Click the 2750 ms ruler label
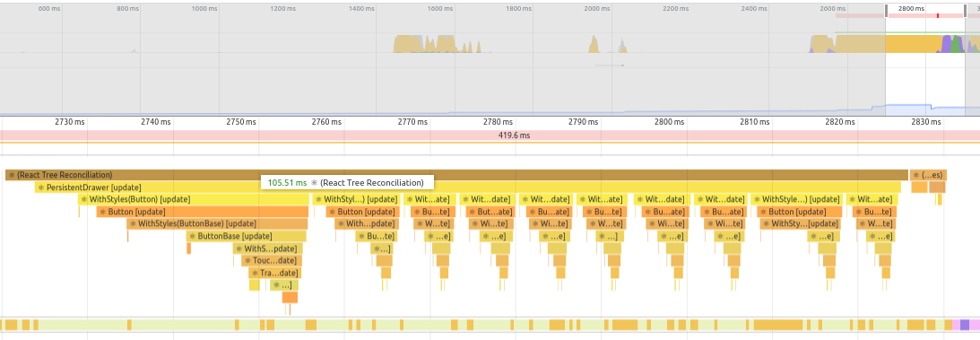Image resolution: width=980 pixels, height=340 pixels. [241, 122]
